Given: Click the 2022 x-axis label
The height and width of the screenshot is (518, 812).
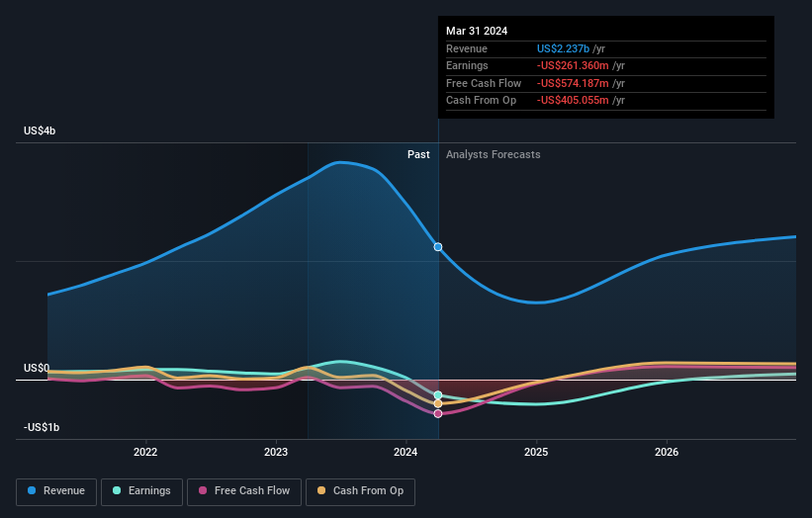Looking at the screenshot, I should coord(145,453).
